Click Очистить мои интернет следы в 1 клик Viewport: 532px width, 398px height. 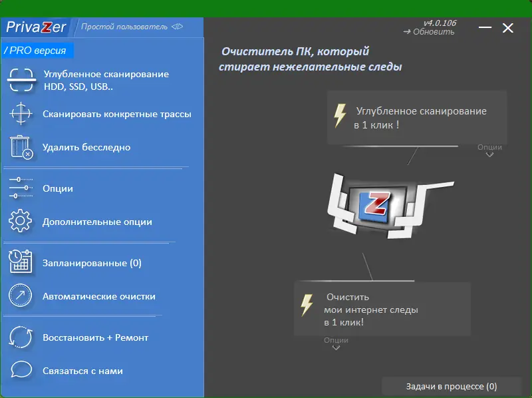click(382, 309)
